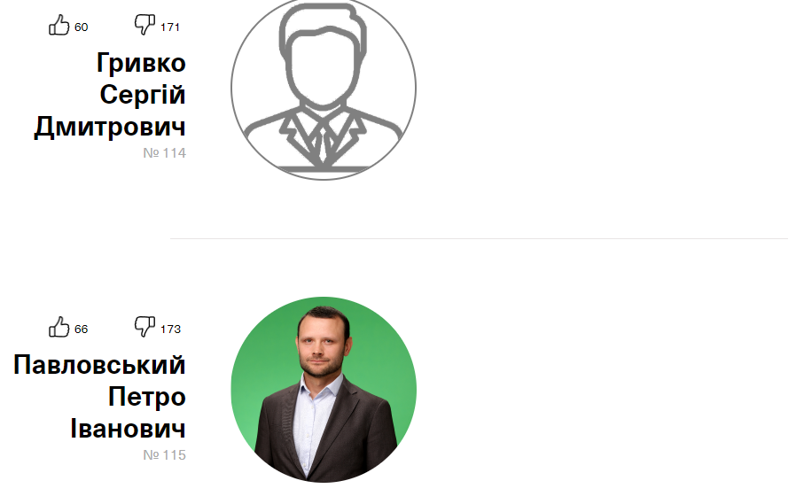812x504 pixels.
Task: Click the surname Павловський
Action: (99, 365)
